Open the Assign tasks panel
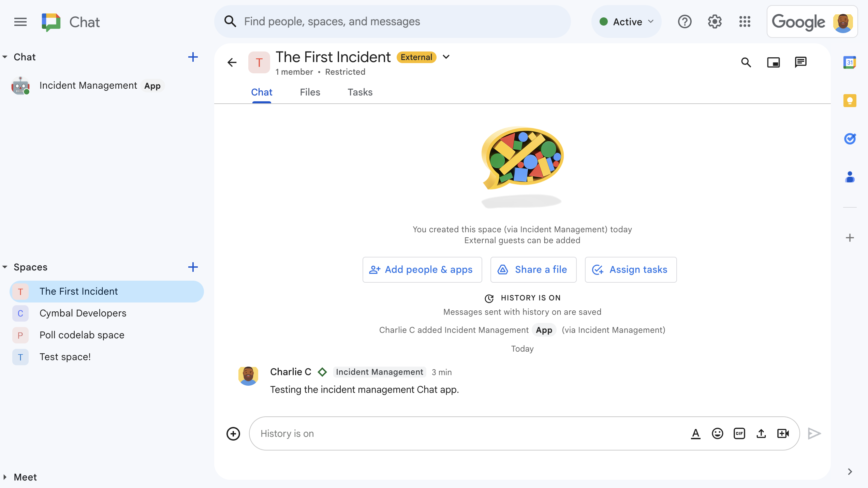The height and width of the screenshot is (488, 868). pos(630,270)
